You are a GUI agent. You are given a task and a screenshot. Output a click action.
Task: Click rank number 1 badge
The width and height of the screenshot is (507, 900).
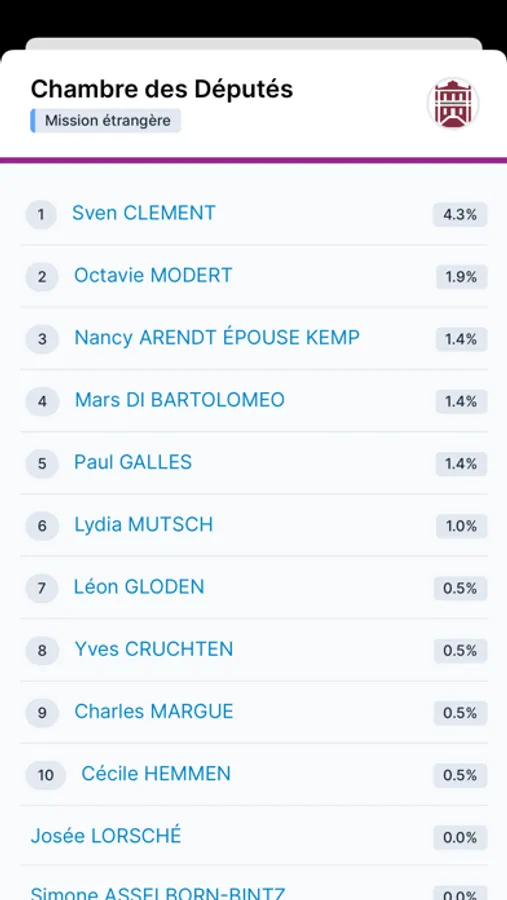coord(41,215)
